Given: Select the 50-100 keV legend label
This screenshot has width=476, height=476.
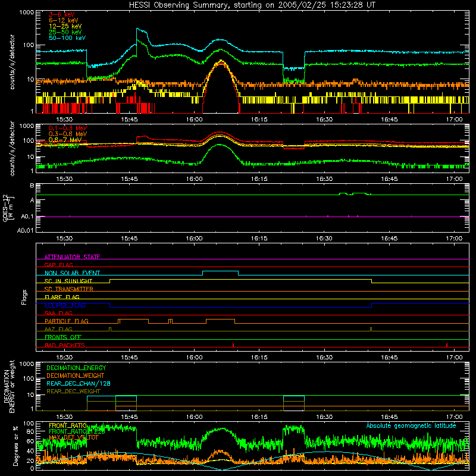Looking at the screenshot, I should pos(67,38).
